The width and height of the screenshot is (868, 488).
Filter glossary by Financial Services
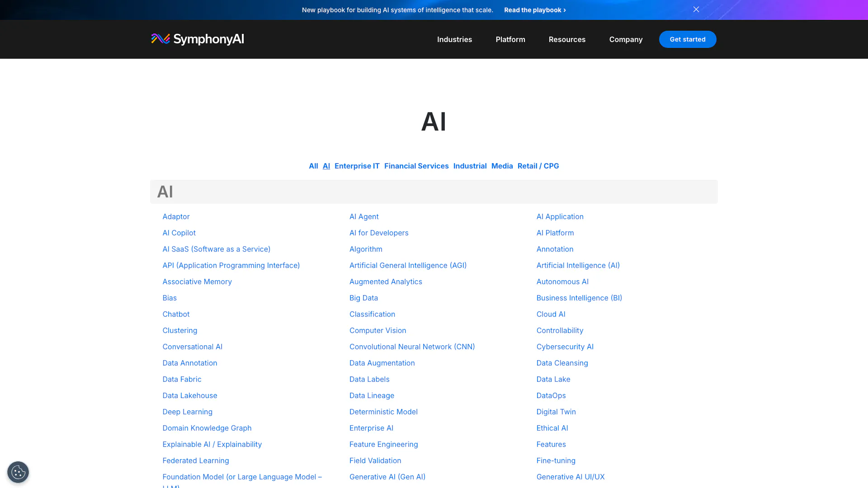[x=416, y=166]
